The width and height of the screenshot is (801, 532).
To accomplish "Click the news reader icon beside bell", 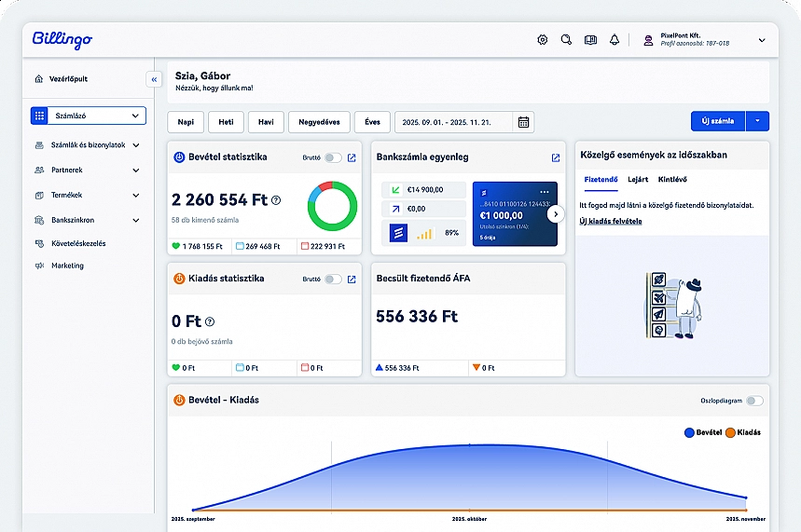I will [590, 40].
